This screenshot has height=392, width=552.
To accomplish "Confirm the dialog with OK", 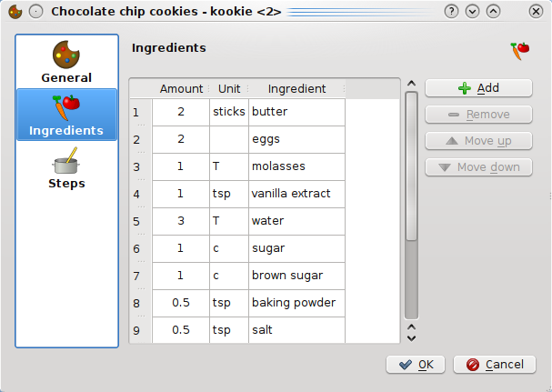I will coord(415,365).
